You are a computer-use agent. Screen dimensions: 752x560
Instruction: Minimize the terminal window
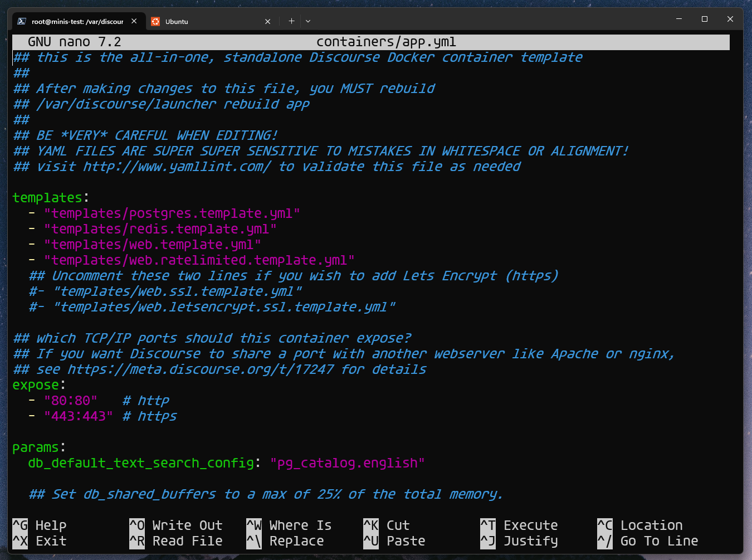pyautogui.click(x=679, y=19)
